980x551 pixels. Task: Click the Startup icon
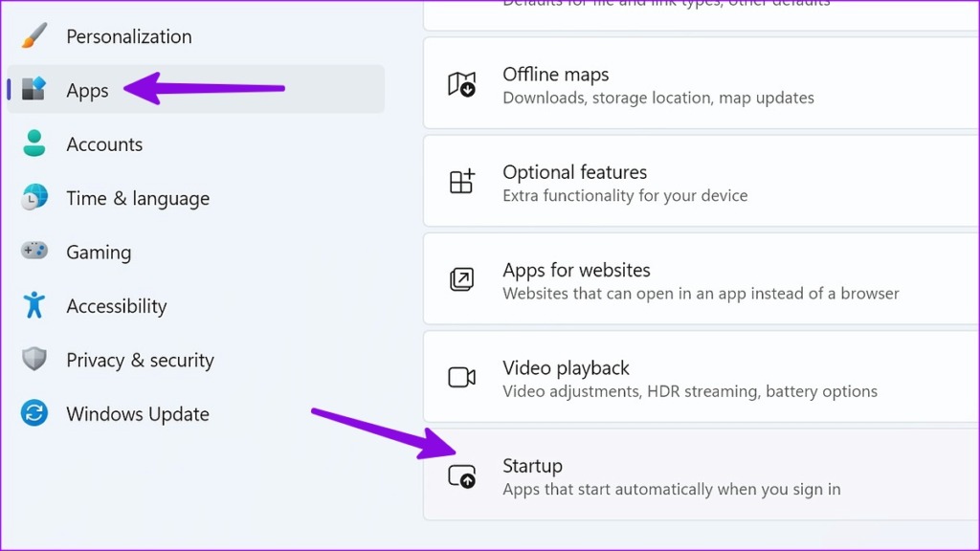(462, 475)
